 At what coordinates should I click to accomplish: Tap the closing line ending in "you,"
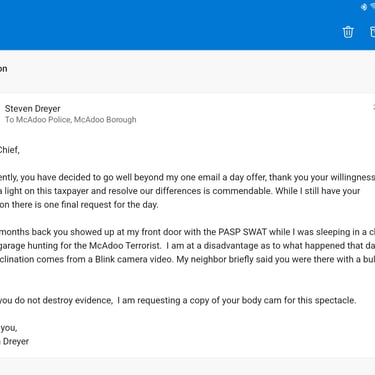(x=9, y=328)
